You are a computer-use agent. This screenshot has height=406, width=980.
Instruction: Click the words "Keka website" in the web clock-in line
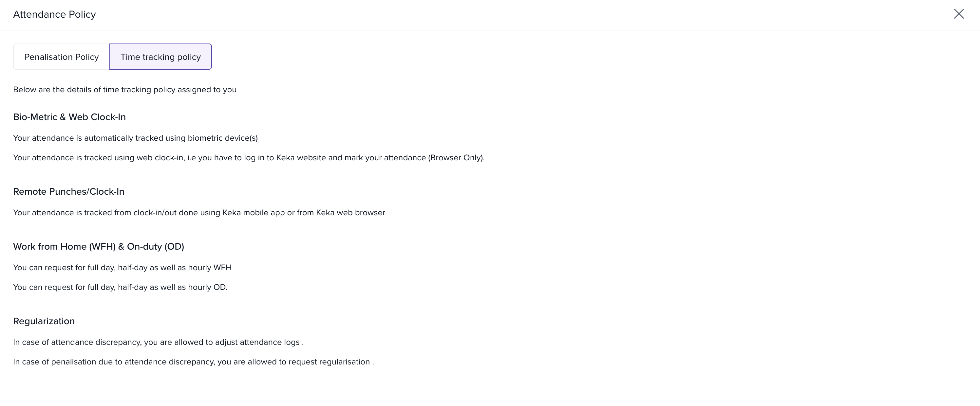[x=301, y=158]
